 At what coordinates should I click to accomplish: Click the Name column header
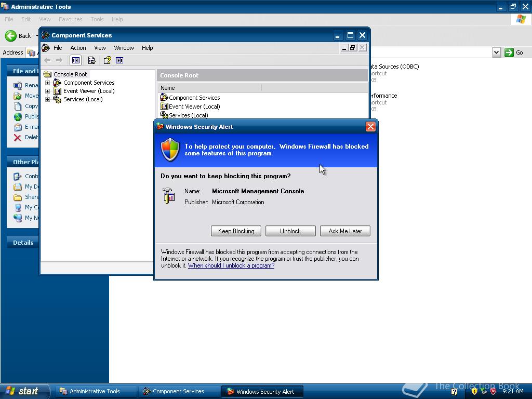(209, 88)
